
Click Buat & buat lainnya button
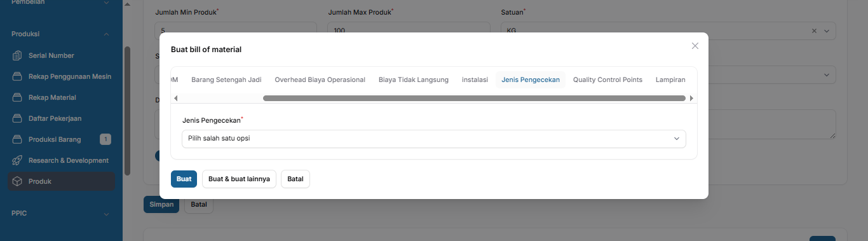tap(239, 179)
